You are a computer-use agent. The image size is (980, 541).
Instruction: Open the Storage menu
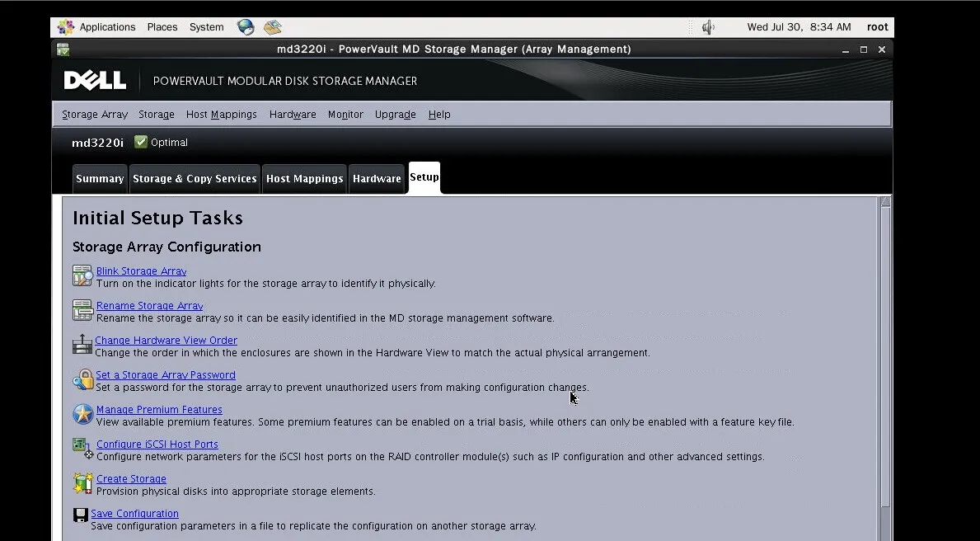[157, 115]
